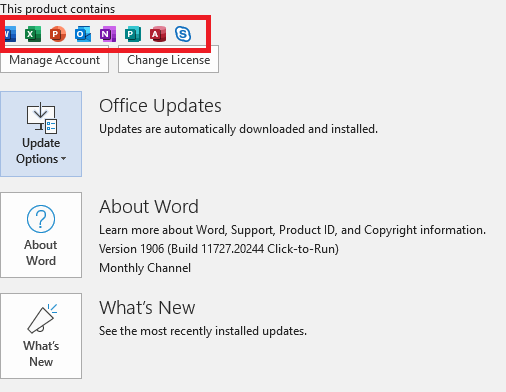Click the large What's New heading text
Screen dimensions: 506x392
(147, 307)
